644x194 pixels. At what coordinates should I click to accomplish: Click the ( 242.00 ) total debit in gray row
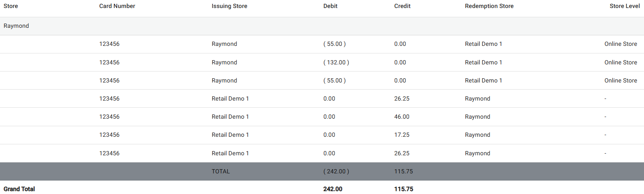(336, 171)
